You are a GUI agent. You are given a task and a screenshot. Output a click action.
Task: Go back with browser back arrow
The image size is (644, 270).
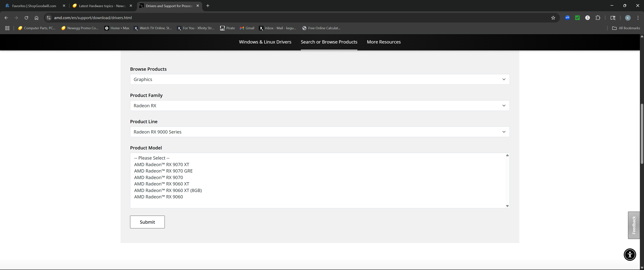[6, 18]
